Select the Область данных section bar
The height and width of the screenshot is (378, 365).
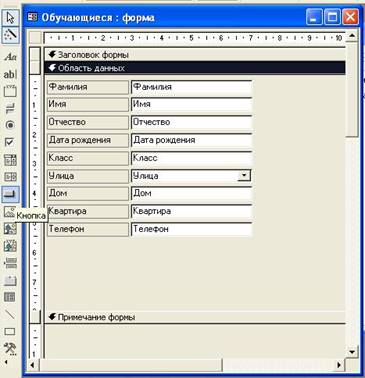click(195, 68)
